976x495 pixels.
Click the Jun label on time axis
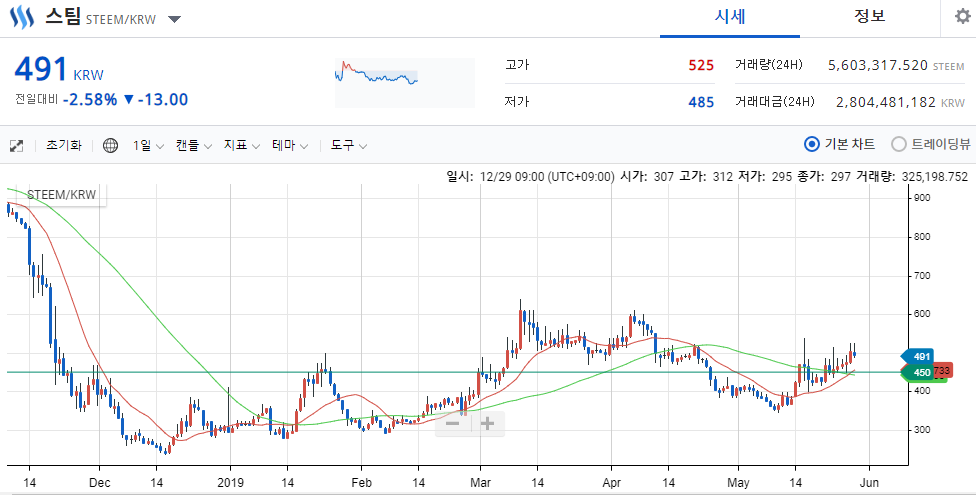click(869, 483)
